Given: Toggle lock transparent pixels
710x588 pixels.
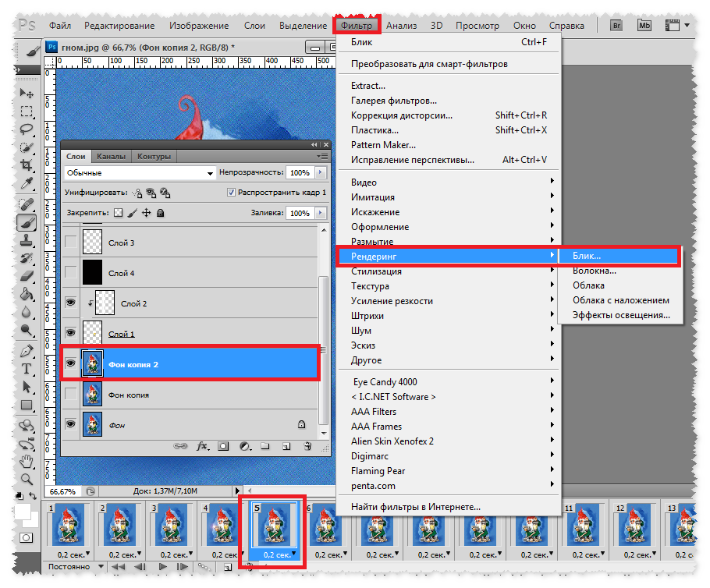Looking at the screenshot, I should pyautogui.click(x=118, y=213).
